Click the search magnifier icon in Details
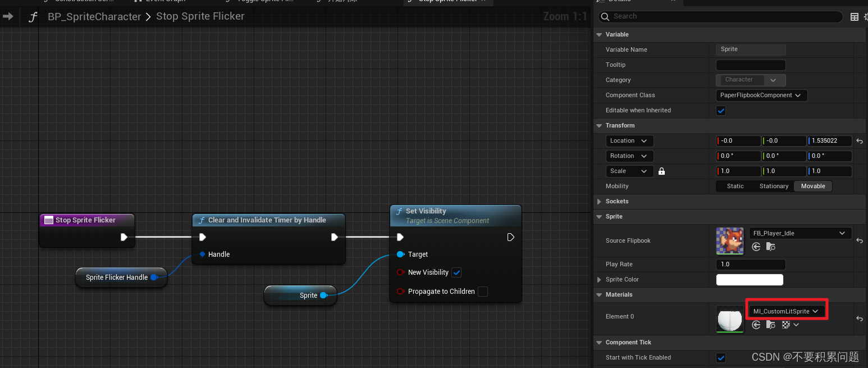Screen dimensions: 868x368 coord(605,17)
